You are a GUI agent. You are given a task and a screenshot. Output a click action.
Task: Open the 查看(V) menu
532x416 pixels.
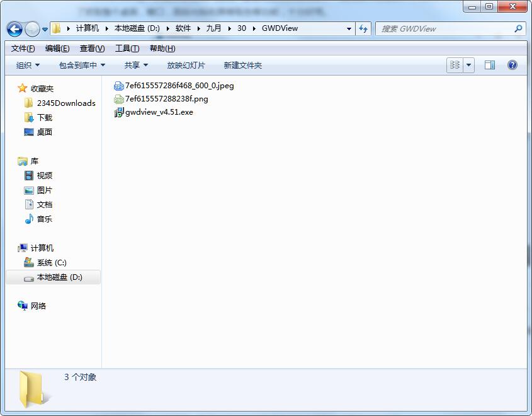pos(92,49)
